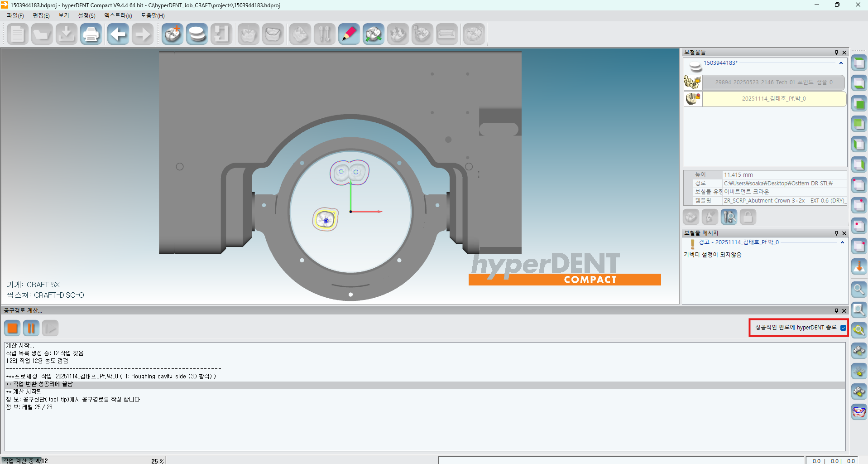Screen dimensions: 868x464
Task: Click the pink pencil tool icon
Action: click(349, 34)
